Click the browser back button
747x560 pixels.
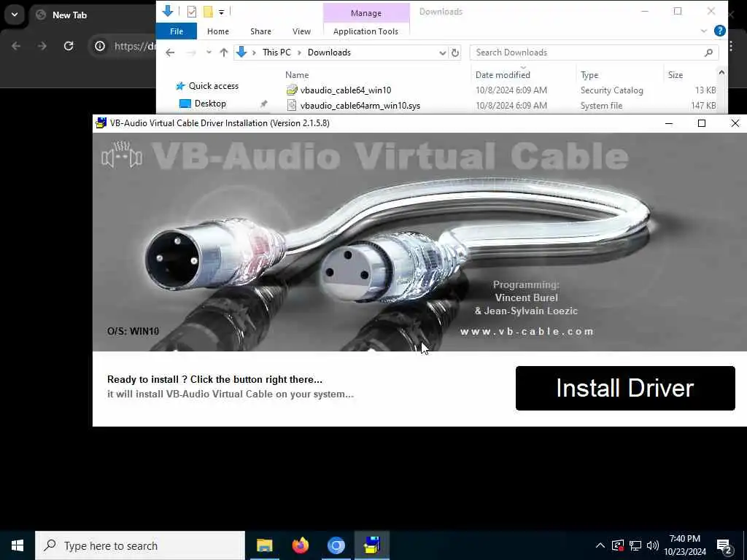coord(16,46)
